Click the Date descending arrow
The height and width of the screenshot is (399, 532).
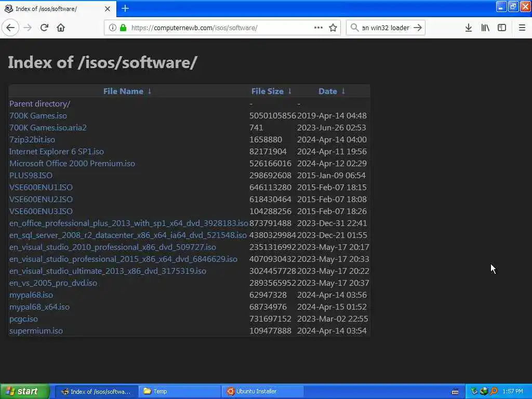[343, 91]
